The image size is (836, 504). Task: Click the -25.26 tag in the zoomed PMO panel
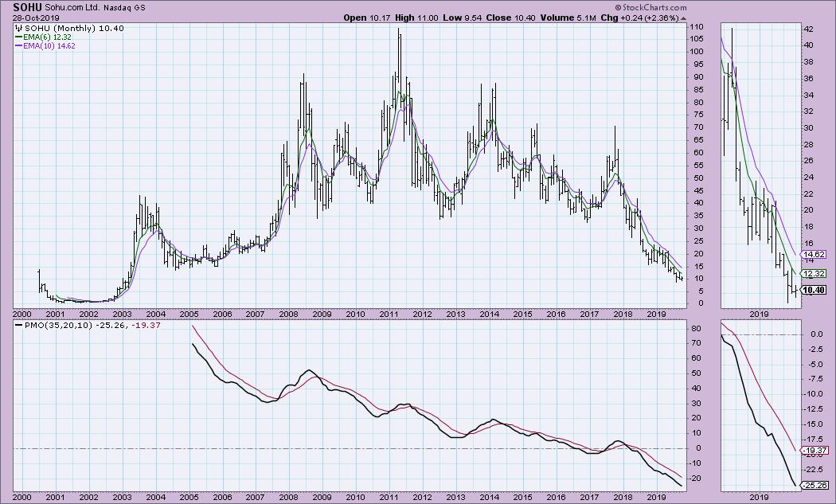pos(815,486)
